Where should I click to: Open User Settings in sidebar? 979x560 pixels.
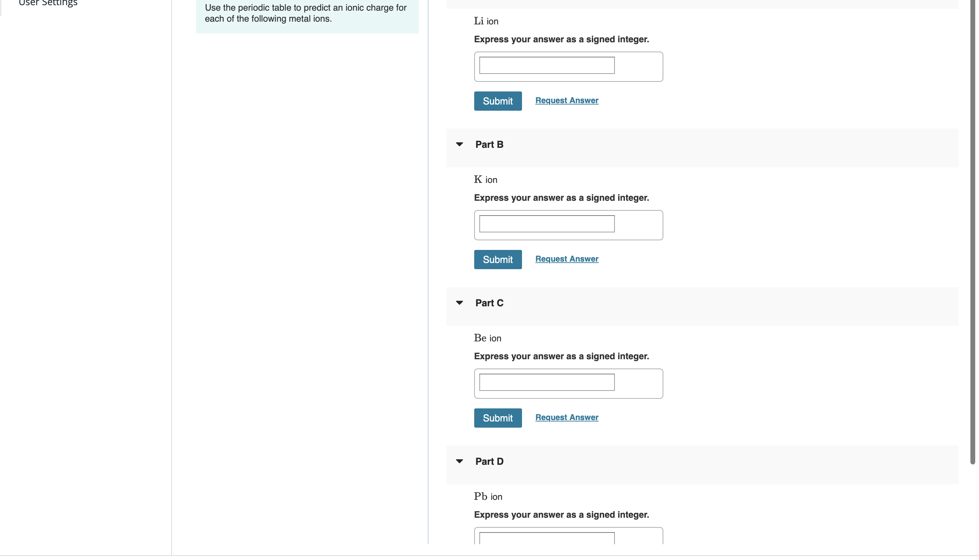point(48,3)
